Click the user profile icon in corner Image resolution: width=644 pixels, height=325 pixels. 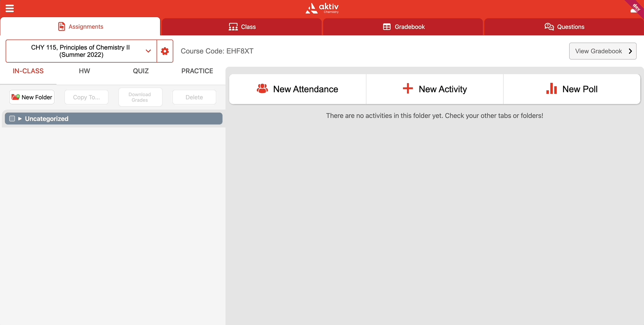coord(634,9)
